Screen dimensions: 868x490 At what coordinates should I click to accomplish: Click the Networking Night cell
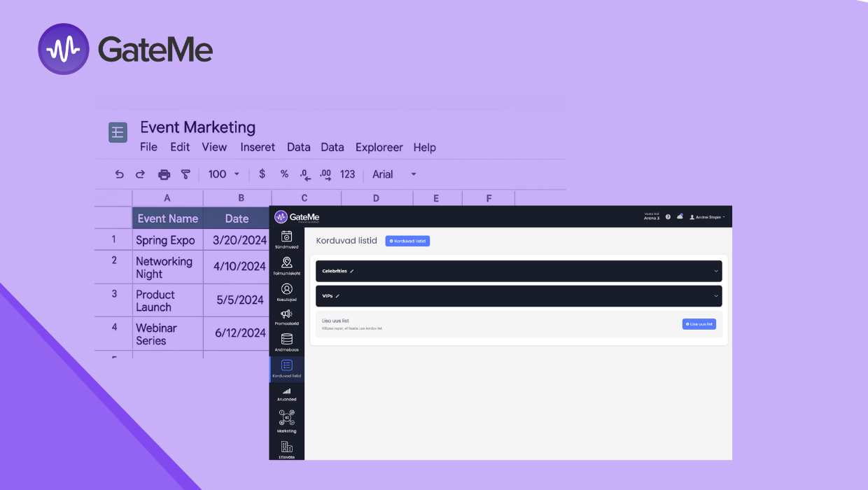167,267
